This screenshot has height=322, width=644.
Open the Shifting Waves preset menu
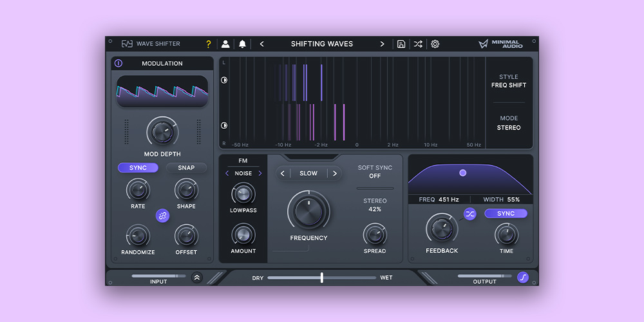[322, 44]
